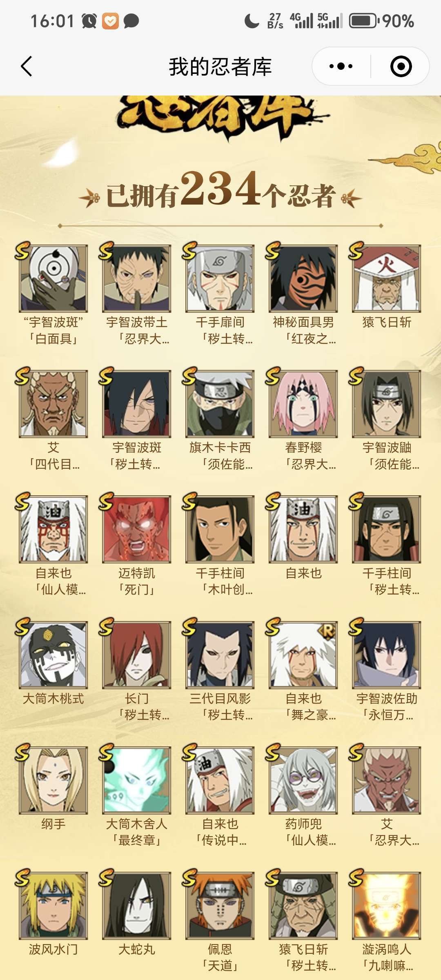441x980 pixels.
Task: Tap 大筒木舍人「最终章」glowing avatar
Action: coord(137,780)
